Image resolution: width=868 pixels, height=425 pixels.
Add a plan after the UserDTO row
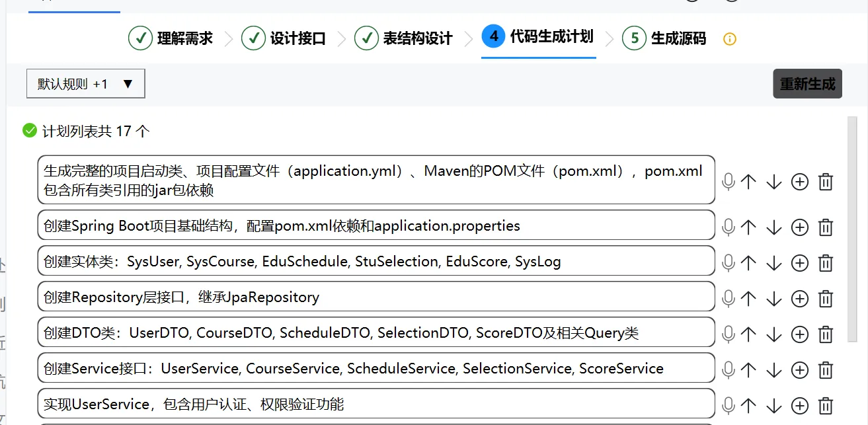(x=800, y=334)
